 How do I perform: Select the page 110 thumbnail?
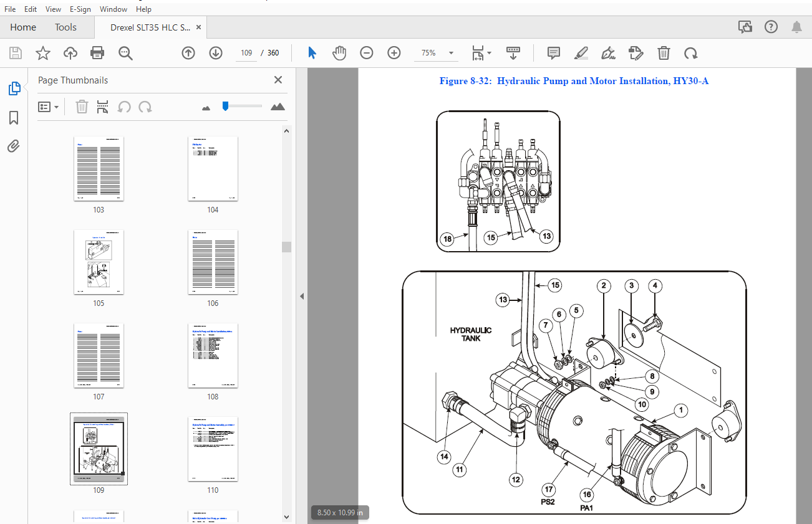pos(213,449)
